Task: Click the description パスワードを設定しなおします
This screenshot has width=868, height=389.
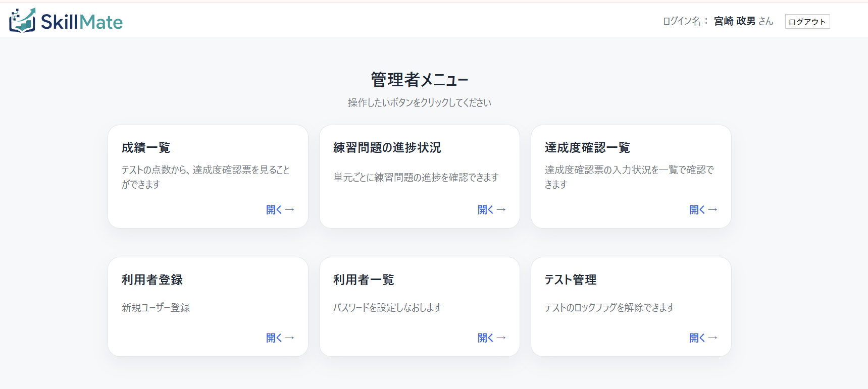Action: 387,307
